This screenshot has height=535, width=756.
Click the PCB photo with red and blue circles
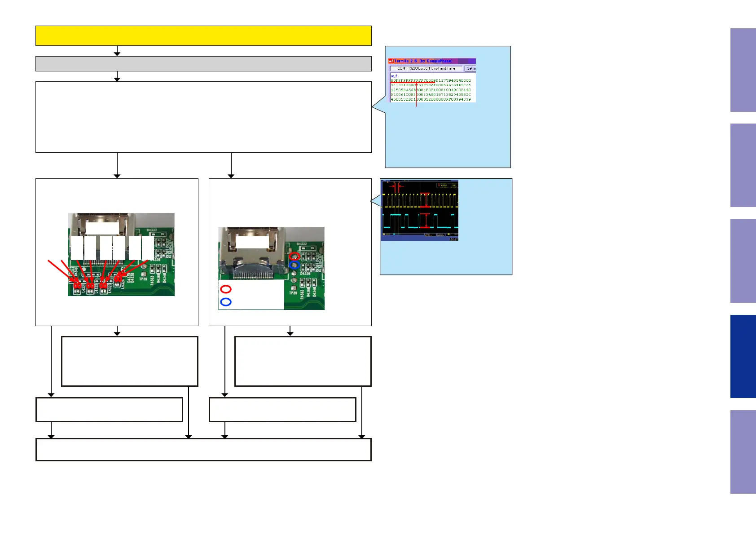click(271, 268)
